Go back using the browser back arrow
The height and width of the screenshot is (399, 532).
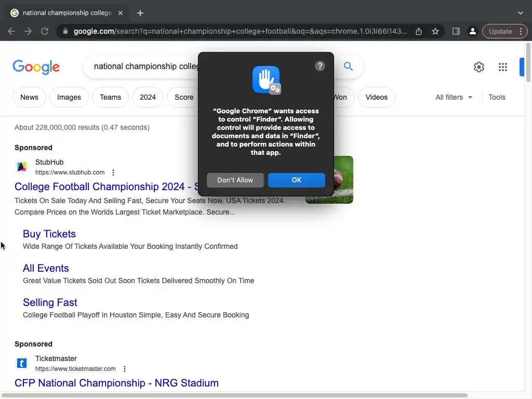click(11, 32)
